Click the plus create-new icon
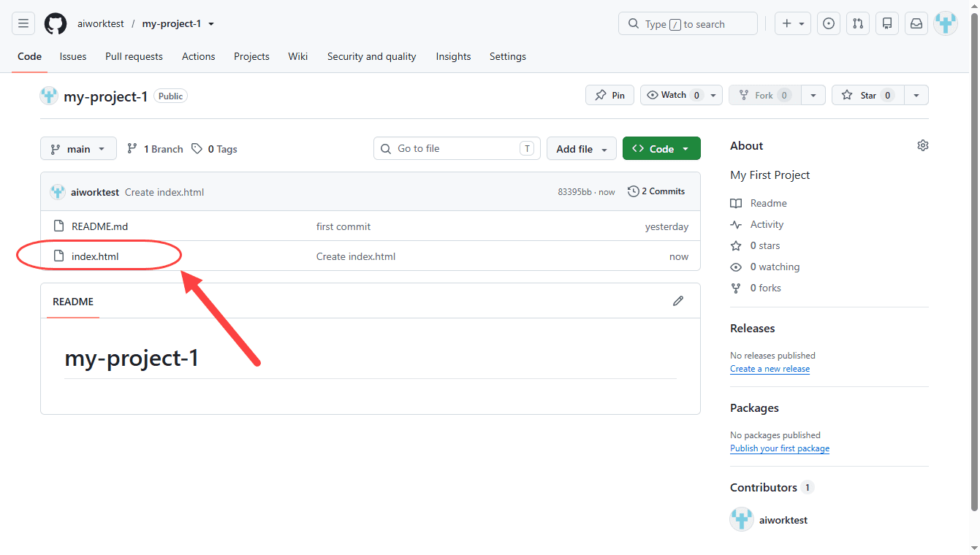Viewport: 980px width, 555px height. point(787,23)
